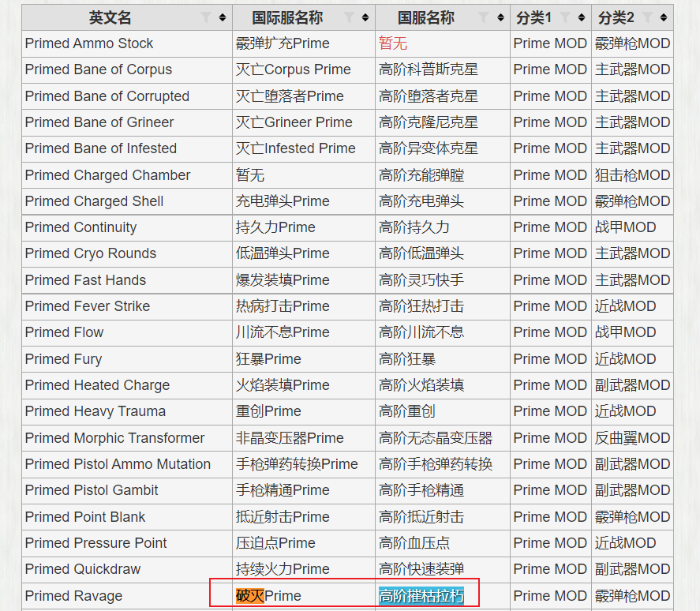Click 灭亡Infested Prime cell
Screen dimensions: 700x611
(x=304, y=148)
